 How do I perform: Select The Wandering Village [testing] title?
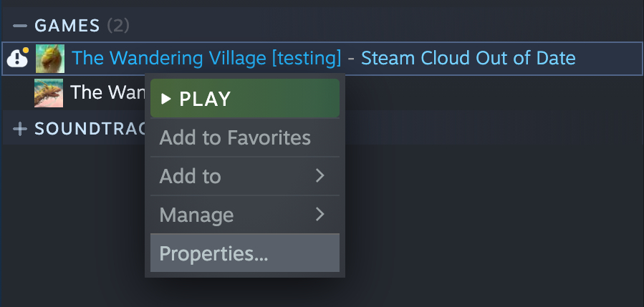coord(206,58)
